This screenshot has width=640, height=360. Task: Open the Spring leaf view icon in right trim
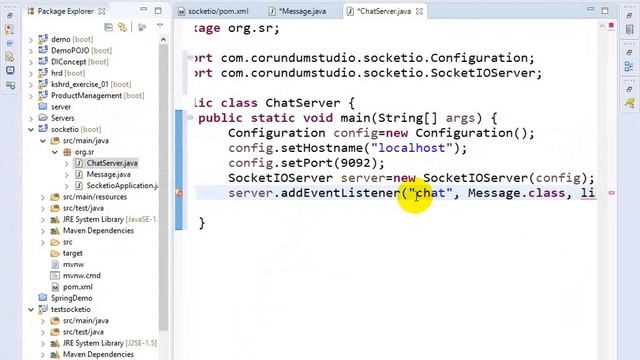point(629,103)
